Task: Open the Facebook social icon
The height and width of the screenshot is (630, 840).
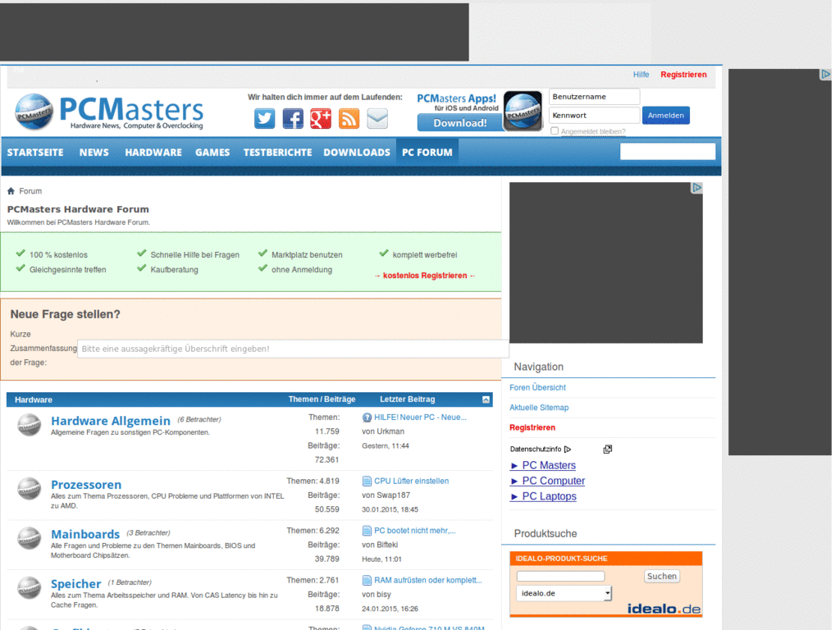Action: 293,118
